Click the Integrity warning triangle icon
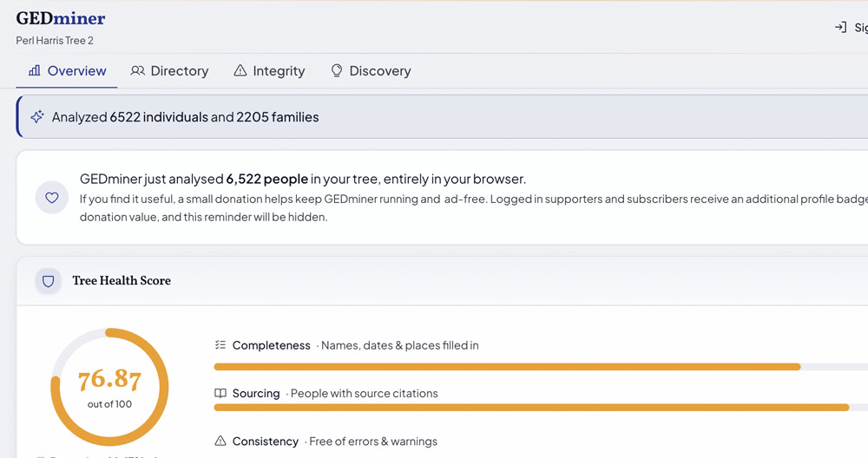This screenshot has width=868, height=458. [240, 70]
